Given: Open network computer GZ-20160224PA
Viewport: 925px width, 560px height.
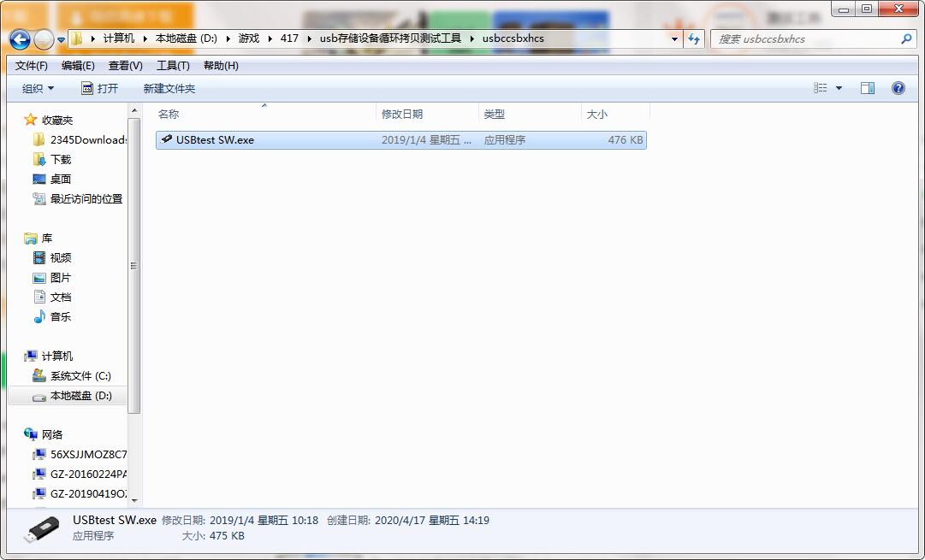Looking at the screenshot, I should (88, 474).
